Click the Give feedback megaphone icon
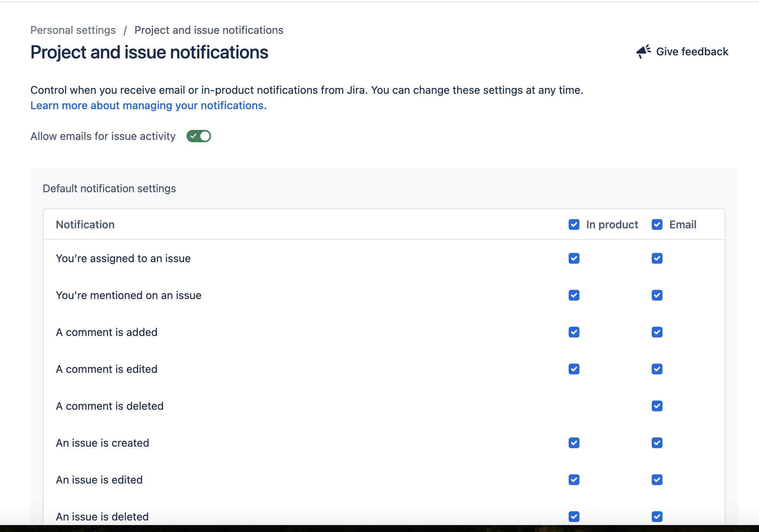Screen dimensions: 759x532 coord(643,52)
